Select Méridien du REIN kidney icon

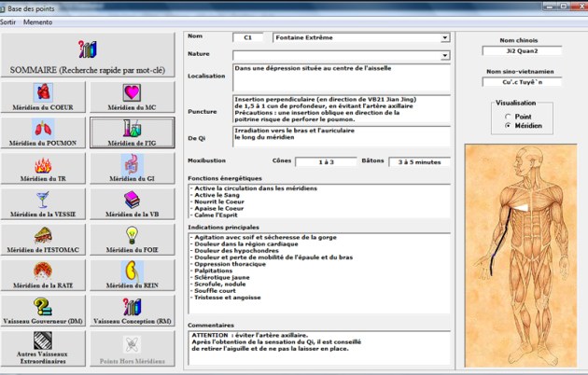tap(132, 271)
